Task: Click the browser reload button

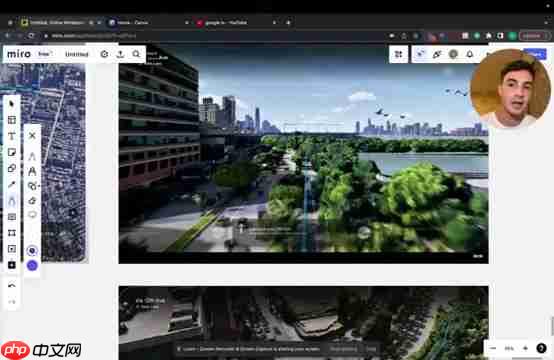Action: [32, 35]
